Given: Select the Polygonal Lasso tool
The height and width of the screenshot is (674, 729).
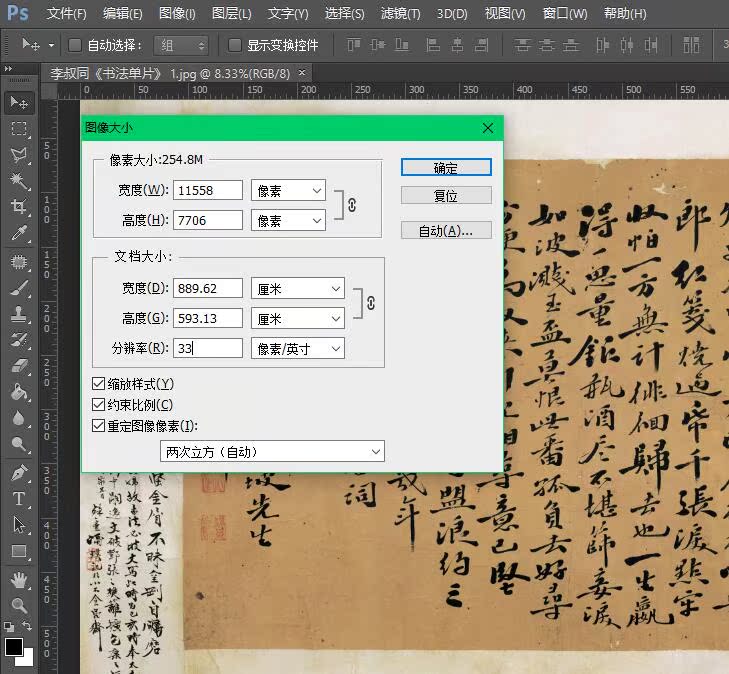Looking at the screenshot, I should 19,155.
